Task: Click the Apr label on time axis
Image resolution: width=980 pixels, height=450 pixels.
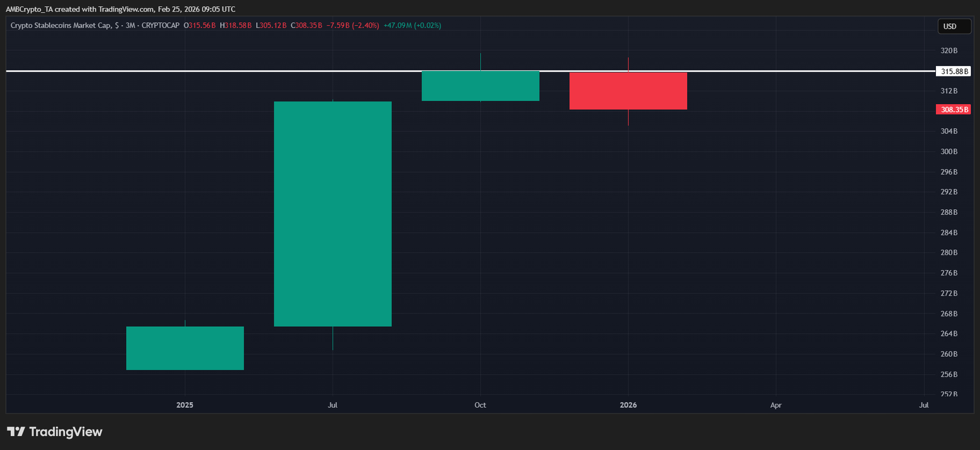Action: click(775, 405)
